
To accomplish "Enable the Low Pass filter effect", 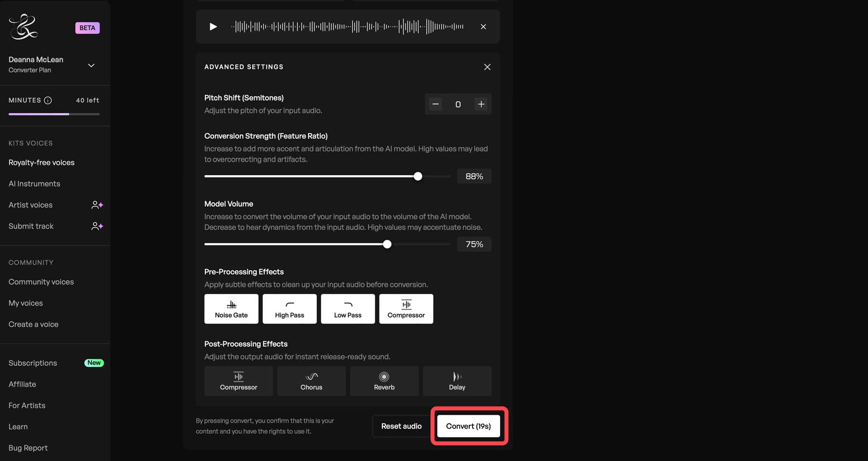I will pyautogui.click(x=348, y=309).
